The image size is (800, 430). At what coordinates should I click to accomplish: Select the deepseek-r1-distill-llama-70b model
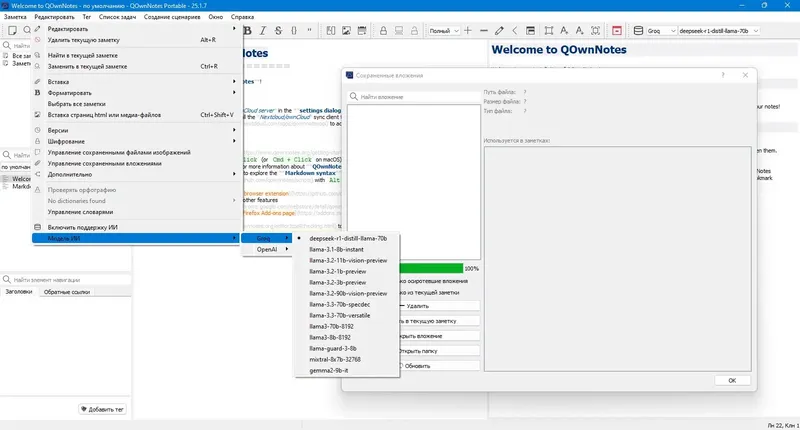(x=347, y=238)
